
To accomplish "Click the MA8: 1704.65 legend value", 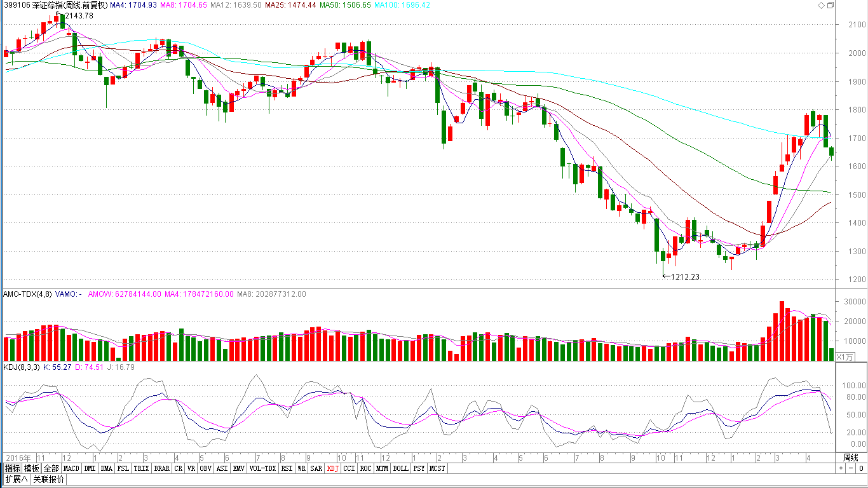I will (183, 5).
